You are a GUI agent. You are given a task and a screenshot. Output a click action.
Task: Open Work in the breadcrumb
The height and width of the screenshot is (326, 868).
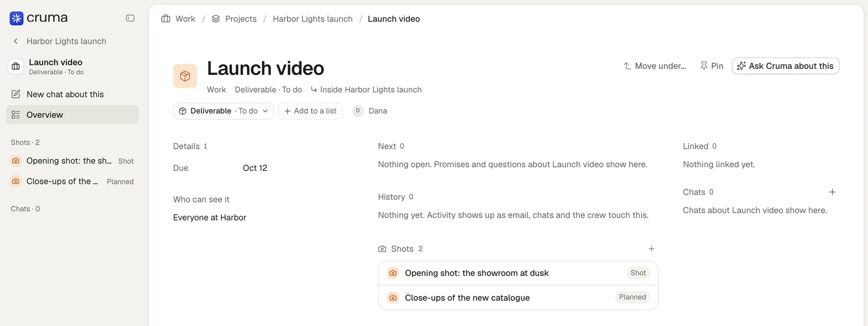click(x=185, y=19)
